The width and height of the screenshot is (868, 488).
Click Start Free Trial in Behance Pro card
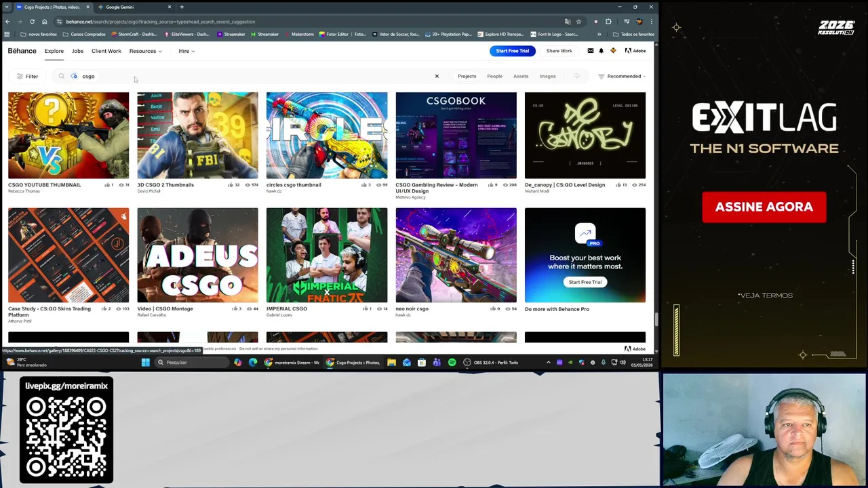click(585, 282)
